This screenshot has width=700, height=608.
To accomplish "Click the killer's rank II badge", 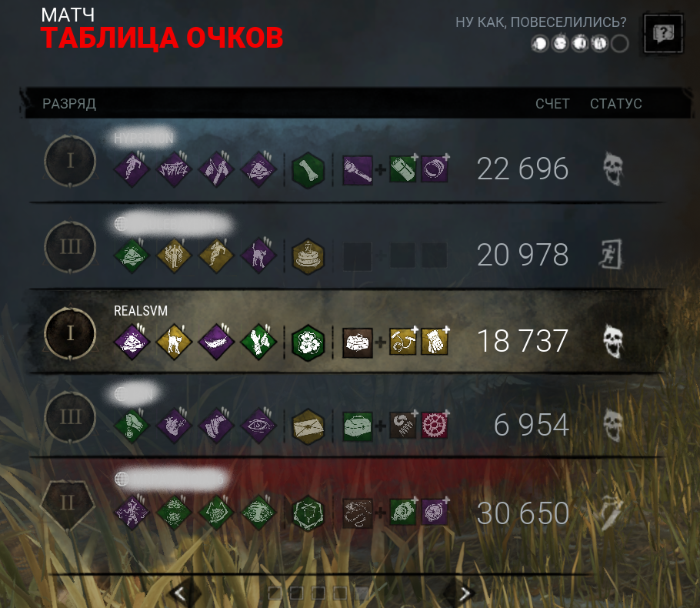I will pos(68,504).
